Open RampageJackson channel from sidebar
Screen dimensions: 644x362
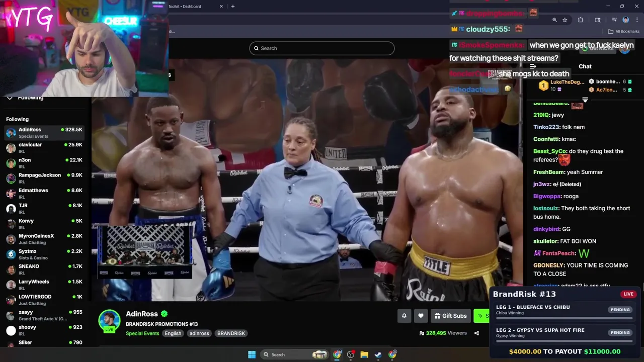coord(44,178)
